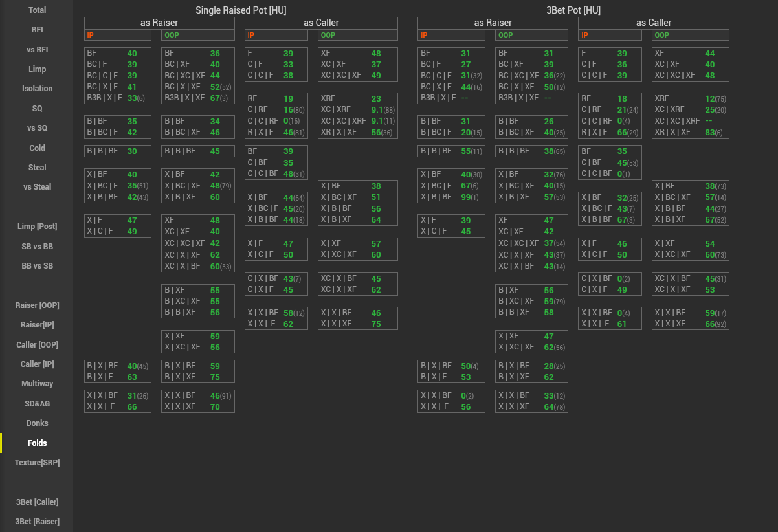
Task: Open the SD&AG tab
Action: tap(37, 404)
